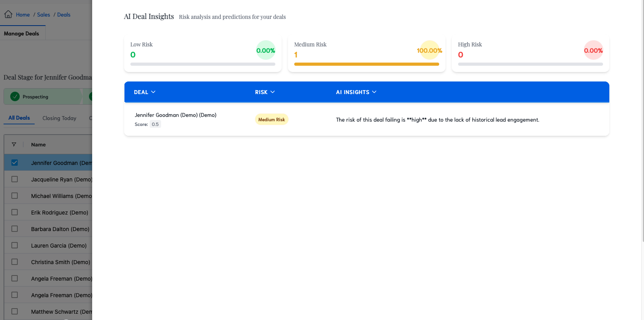Viewport: 644px width, 320px height.
Task: Open the RISK column dropdown arrow
Action: pyautogui.click(x=273, y=92)
